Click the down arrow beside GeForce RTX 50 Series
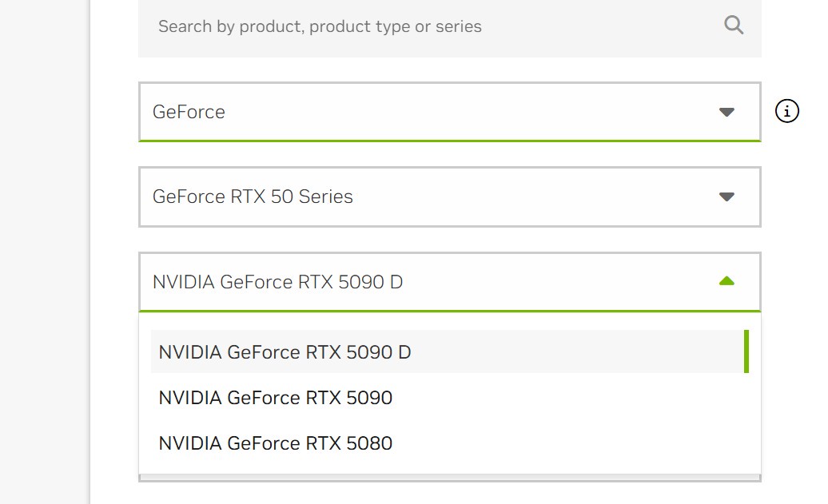Viewport: 828px width, 504px height. click(x=726, y=196)
